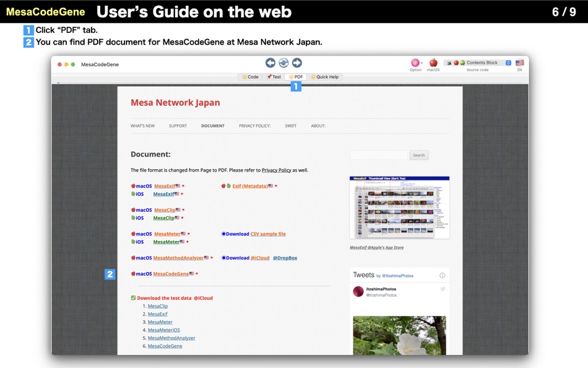Open the pink Option icon menu
588x368 pixels.
[415, 63]
